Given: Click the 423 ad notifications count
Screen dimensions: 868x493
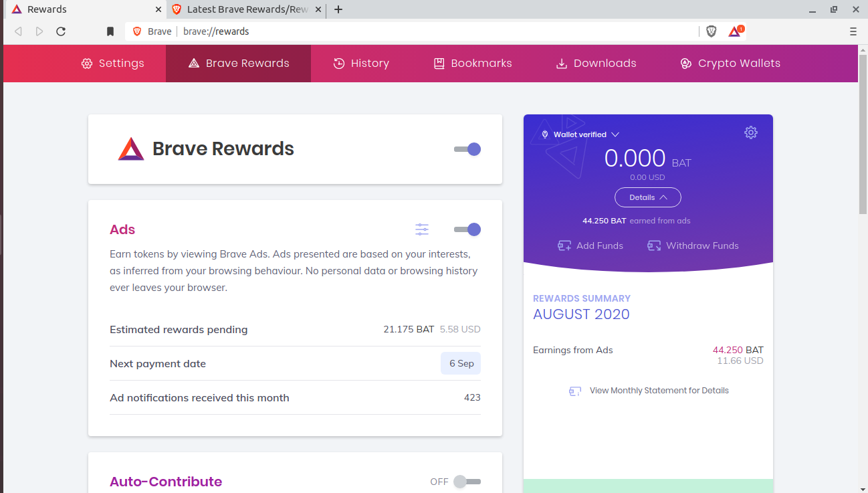Looking at the screenshot, I should click(472, 397).
